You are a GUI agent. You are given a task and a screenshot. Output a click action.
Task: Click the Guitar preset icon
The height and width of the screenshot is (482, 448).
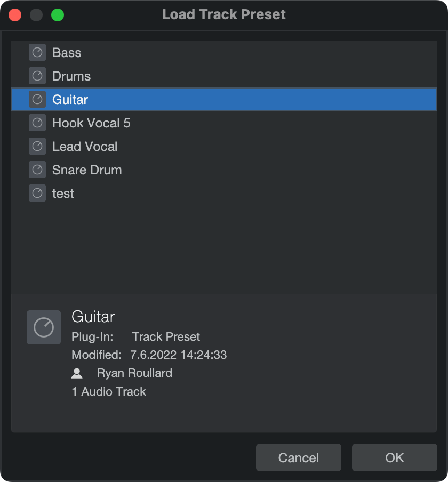(x=37, y=99)
